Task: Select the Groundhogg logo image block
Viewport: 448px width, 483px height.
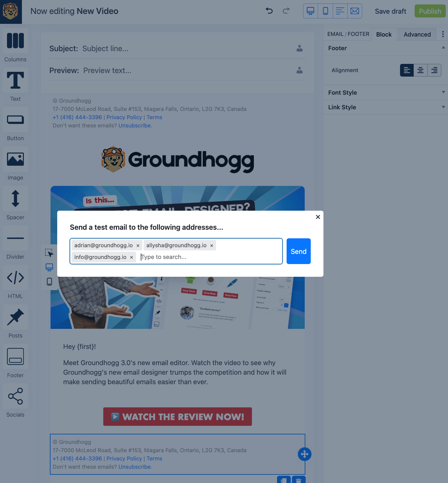Action: pyautogui.click(x=178, y=160)
